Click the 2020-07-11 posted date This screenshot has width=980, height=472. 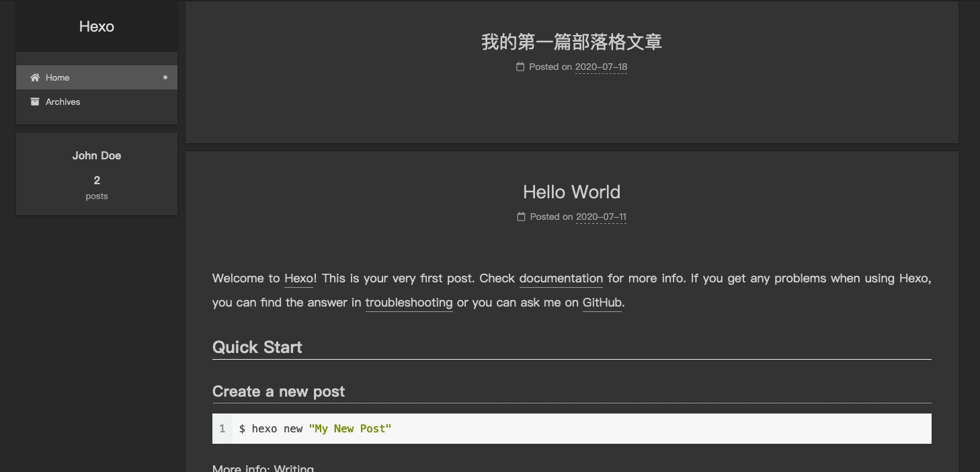[601, 217]
